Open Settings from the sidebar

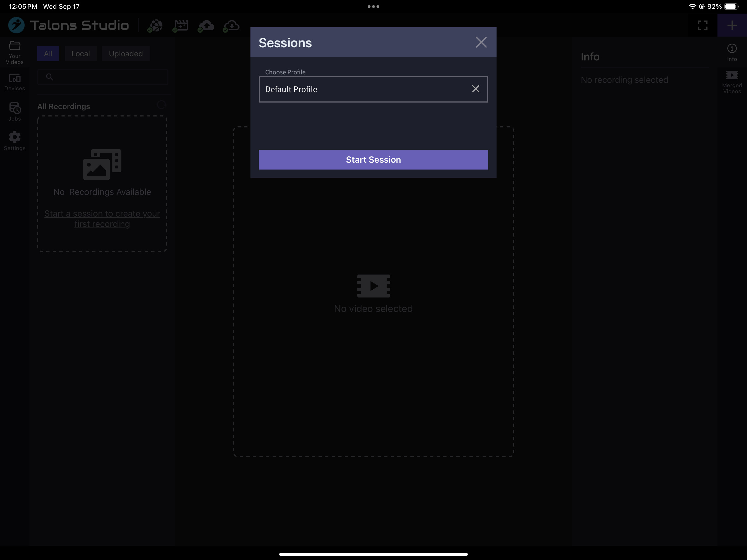coord(14,141)
